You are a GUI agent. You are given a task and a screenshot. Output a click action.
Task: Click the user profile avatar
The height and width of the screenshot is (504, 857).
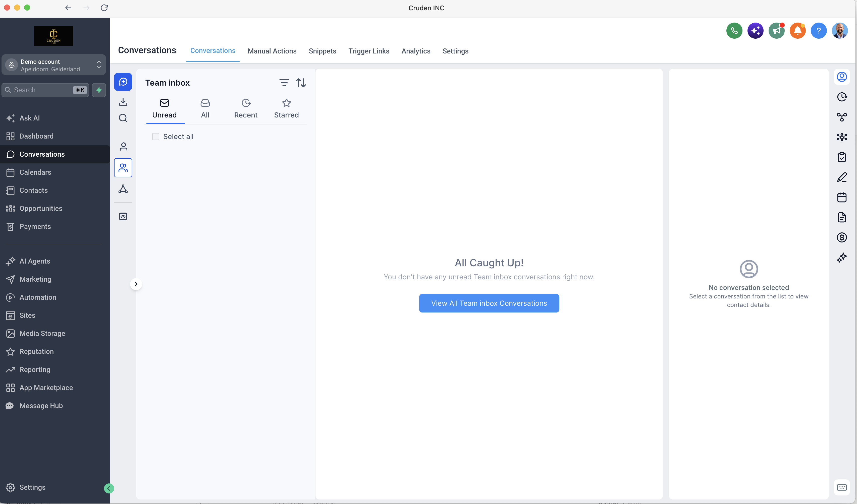[x=840, y=31]
